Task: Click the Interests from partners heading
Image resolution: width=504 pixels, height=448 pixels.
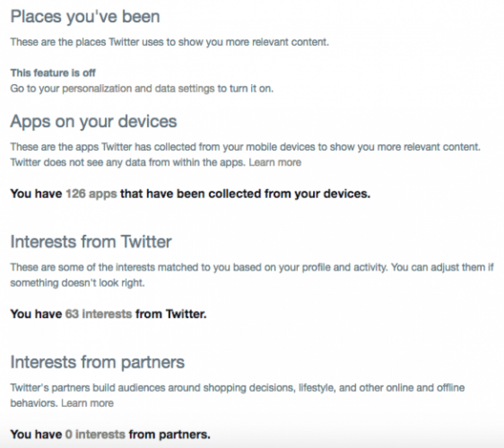Action: pyautogui.click(x=97, y=362)
